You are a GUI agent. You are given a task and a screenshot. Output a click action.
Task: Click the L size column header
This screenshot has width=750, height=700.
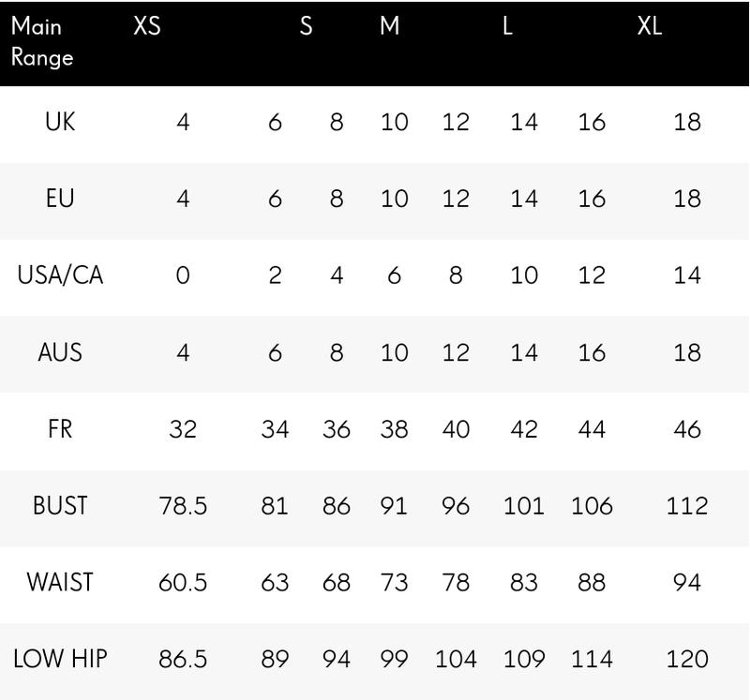point(507,27)
